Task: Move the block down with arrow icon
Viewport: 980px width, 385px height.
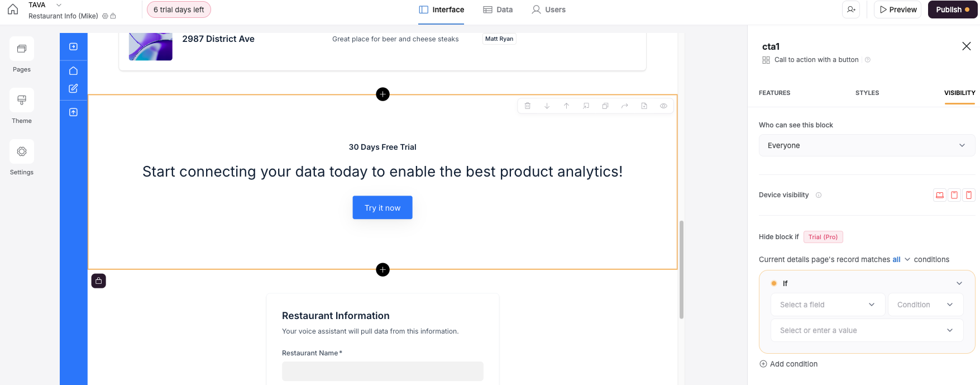Action: (547, 106)
